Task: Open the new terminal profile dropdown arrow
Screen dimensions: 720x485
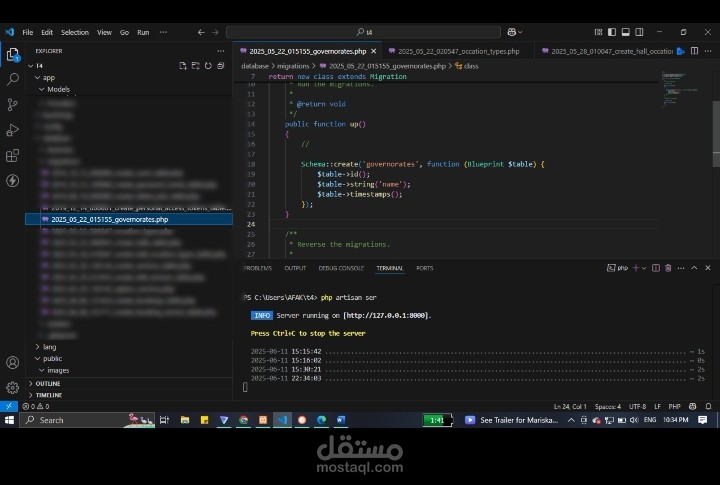Action: 644,268
